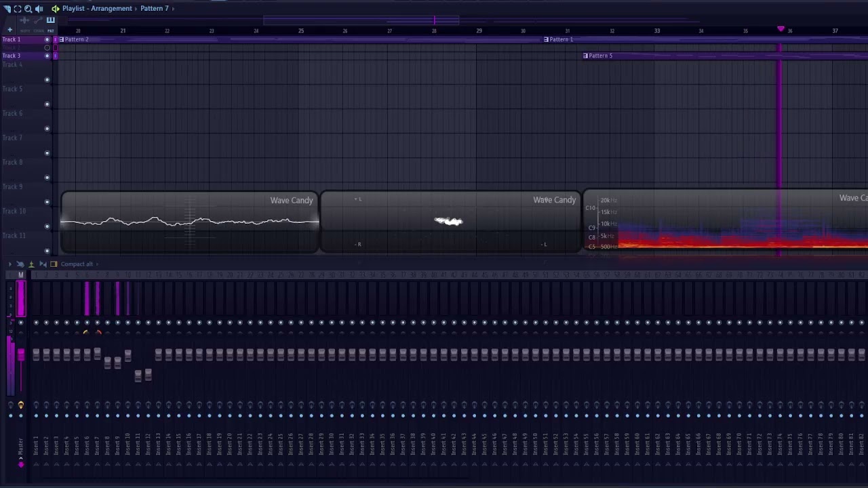Screen dimensions: 868x488
Task: Click the green speaker icon beside Playlist title
Action: [56, 8]
